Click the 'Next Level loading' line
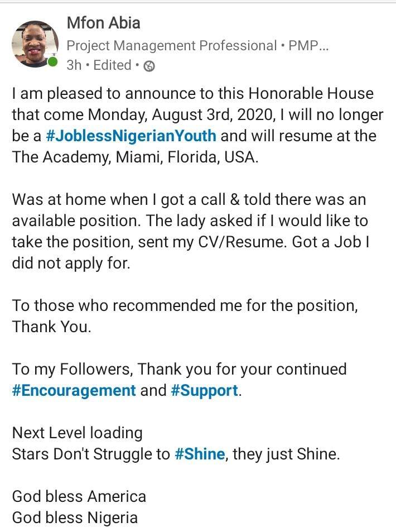 tap(78, 433)
